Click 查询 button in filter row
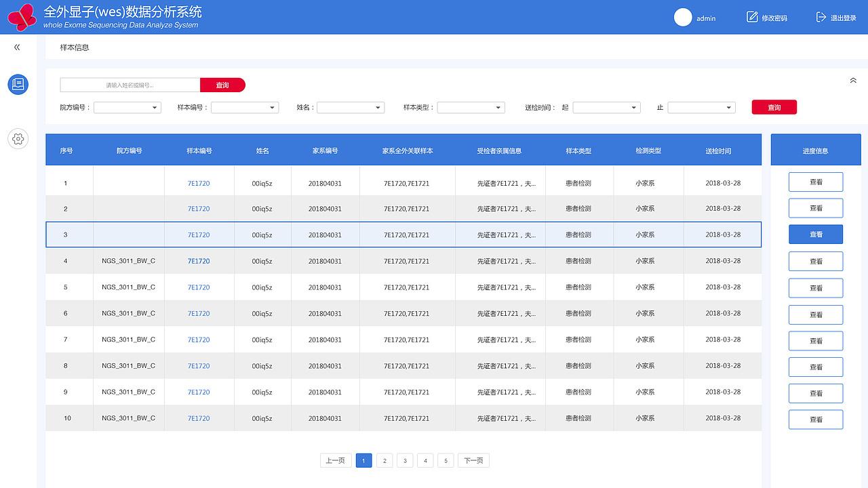 [774, 107]
